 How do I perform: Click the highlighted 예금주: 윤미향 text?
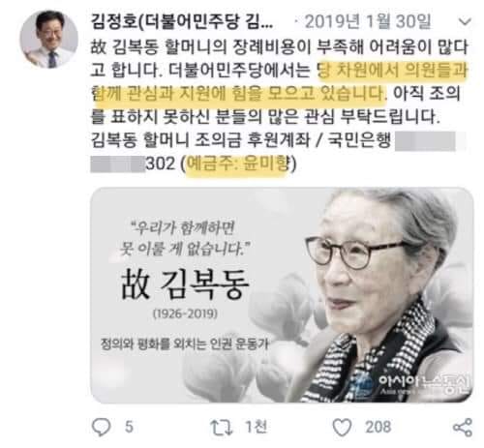pos(238,164)
